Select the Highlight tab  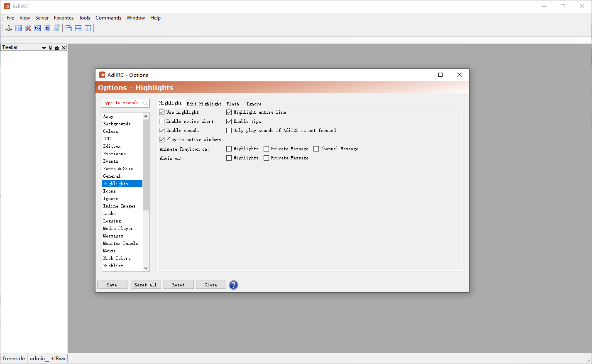click(x=170, y=103)
